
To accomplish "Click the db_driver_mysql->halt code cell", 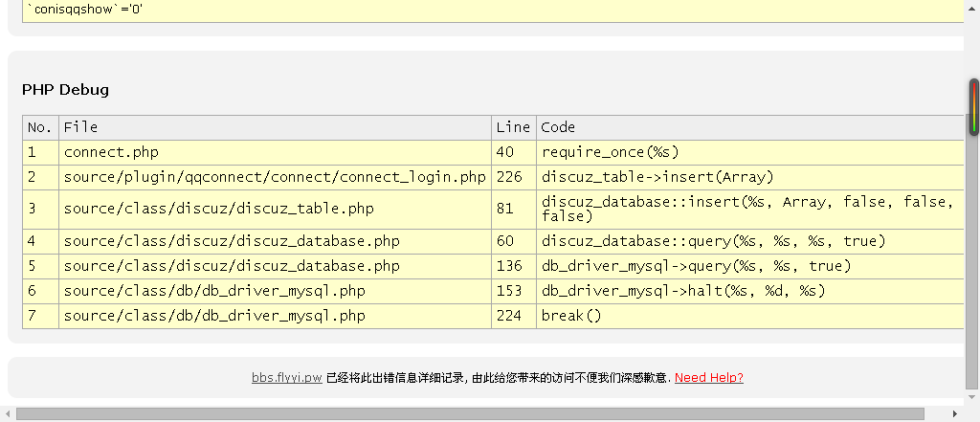I will click(683, 291).
